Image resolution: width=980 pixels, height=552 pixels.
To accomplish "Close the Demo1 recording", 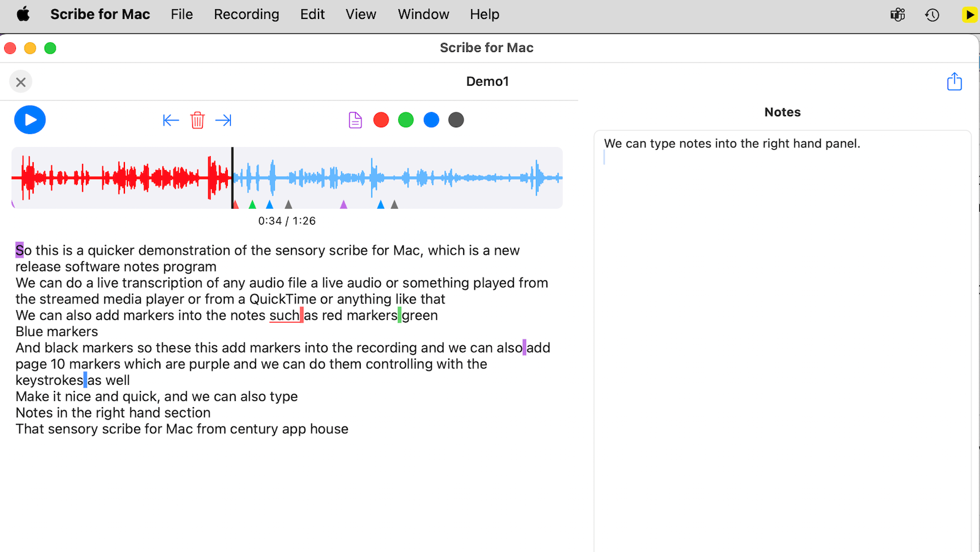I will [x=20, y=81].
